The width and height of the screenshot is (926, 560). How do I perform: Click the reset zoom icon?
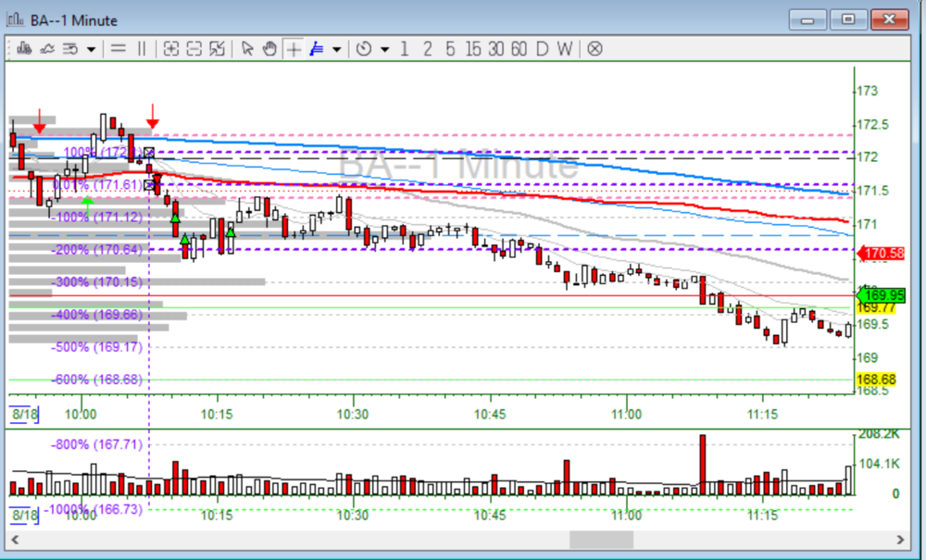(x=218, y=49)
